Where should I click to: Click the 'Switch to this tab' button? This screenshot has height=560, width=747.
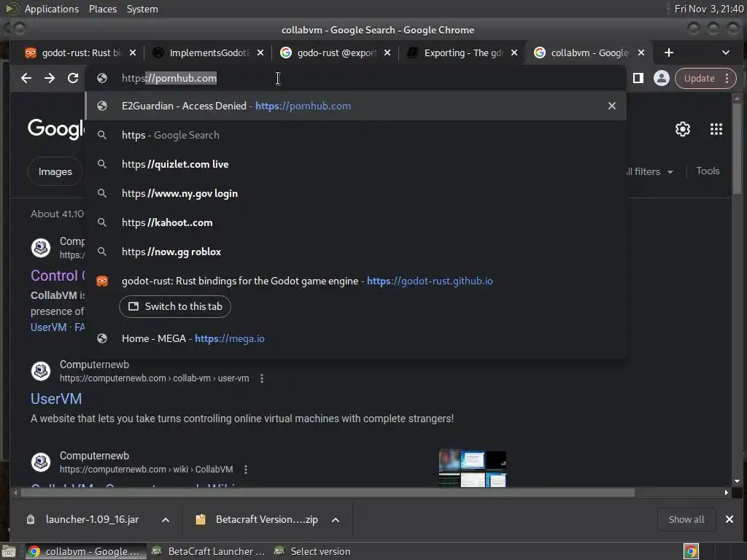tap(175, 307)
